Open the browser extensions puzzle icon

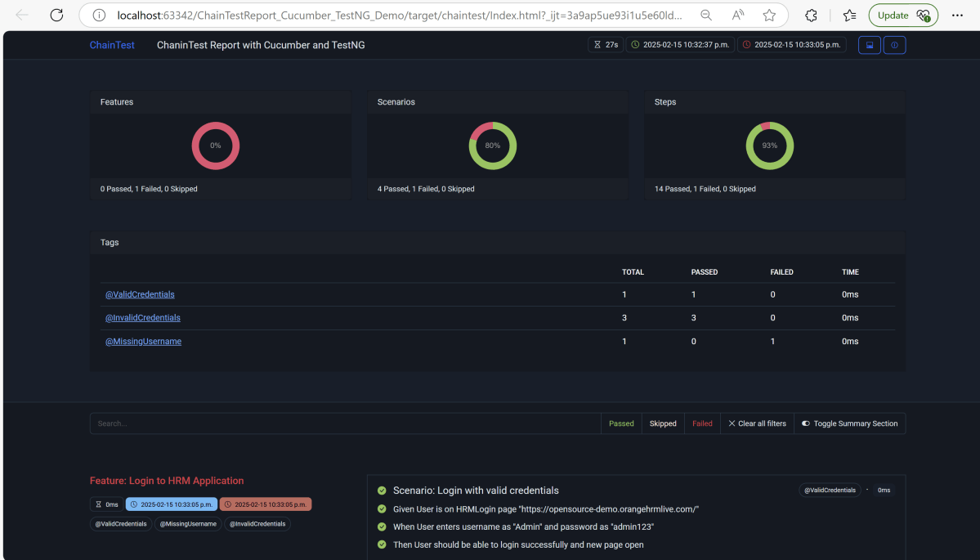pos(811,15)
